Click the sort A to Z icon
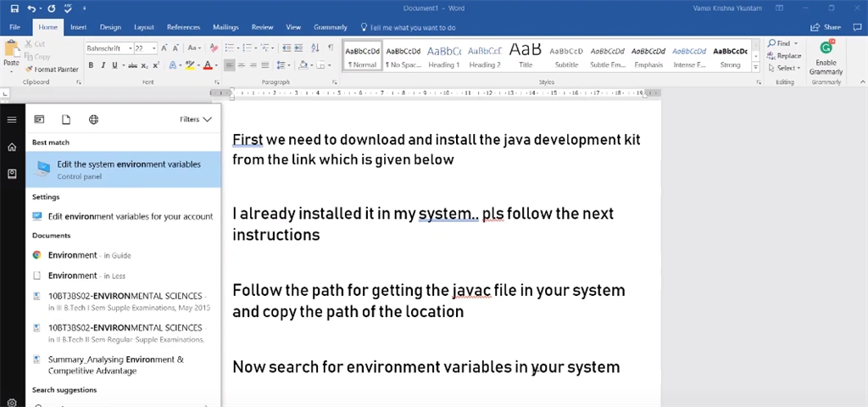The image size is (868, 407). coord(315,48)
